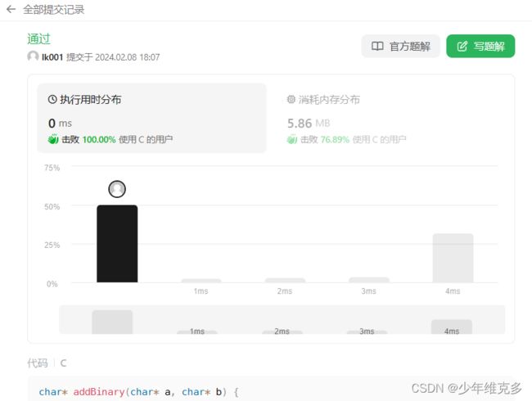Click the 代码 code section label
The height and width of the screenshot is (401, 532).
(38, 363)
